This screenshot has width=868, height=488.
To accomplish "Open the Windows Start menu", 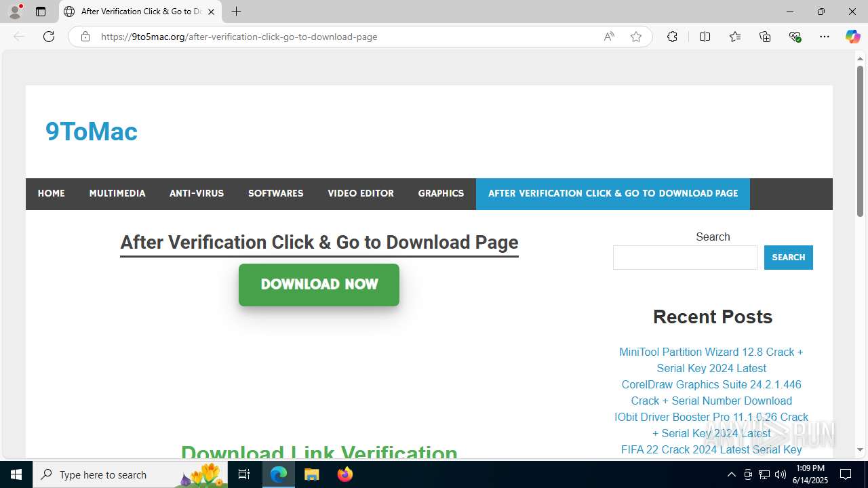I will click(16, 474).
